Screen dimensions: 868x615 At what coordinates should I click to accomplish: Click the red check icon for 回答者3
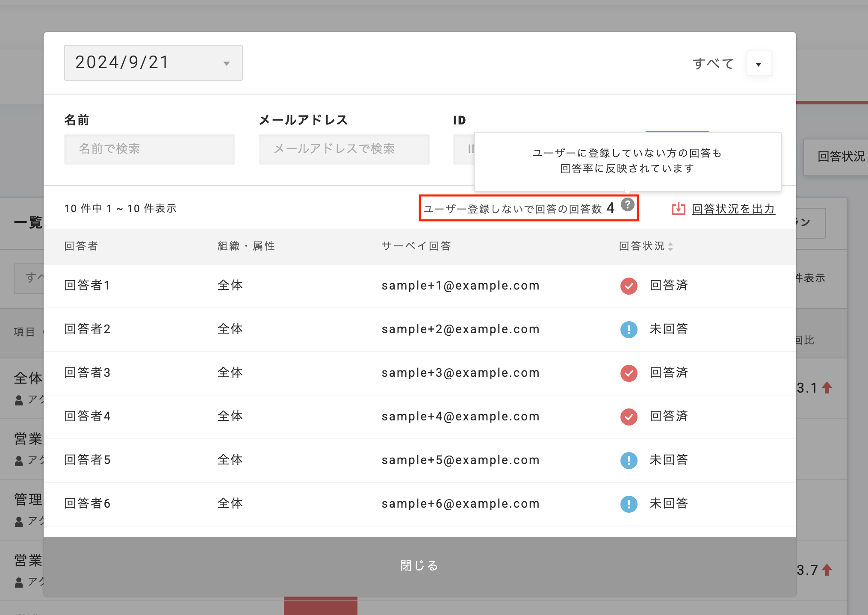(x=629, y=373)
